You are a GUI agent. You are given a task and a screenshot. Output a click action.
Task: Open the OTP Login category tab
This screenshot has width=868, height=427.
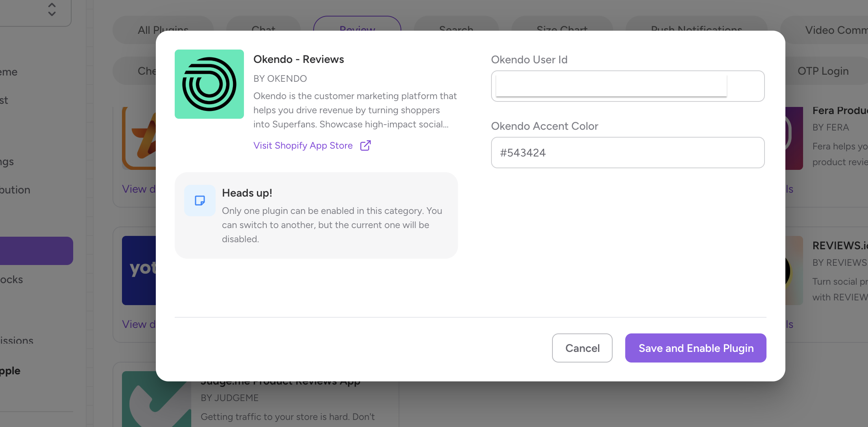(823, 71)
